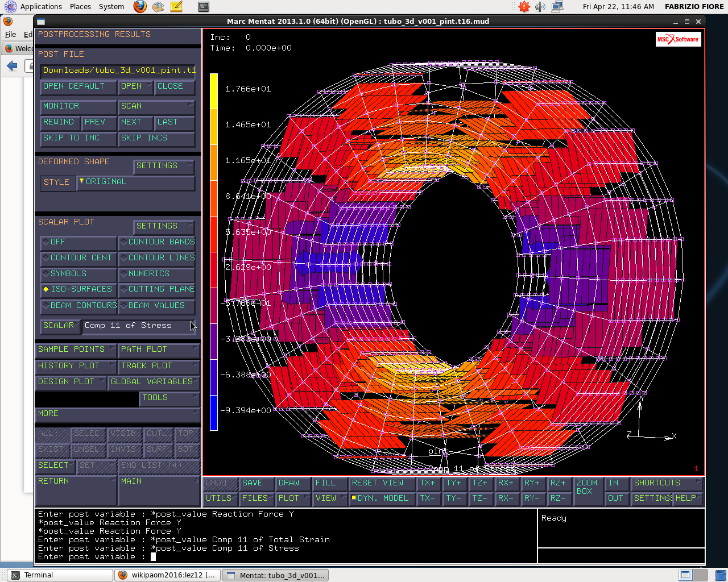Click CLOSE post file button
The height and width of the screenshot is (582, 728).
pos(175,86)
